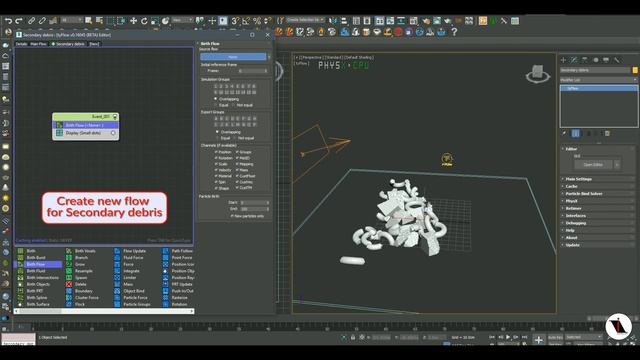Expand the Cache rollout
This screenshot has height=360, width=640.
point(598,187)
